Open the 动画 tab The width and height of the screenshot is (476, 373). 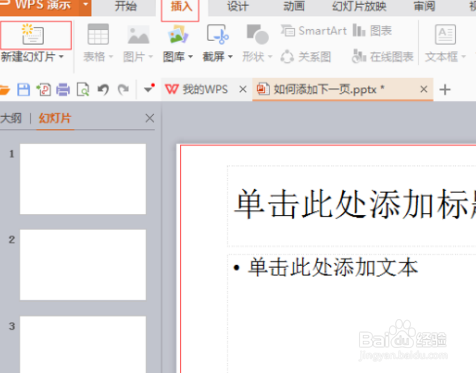(294, 6)
